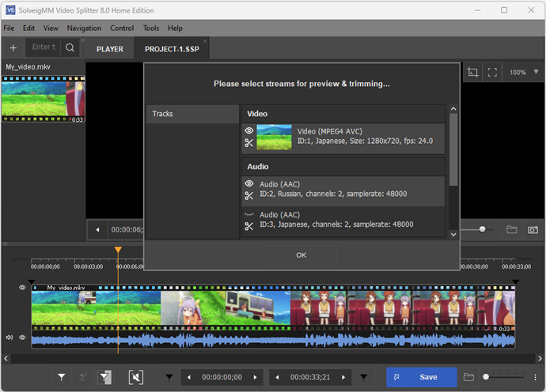Viewport: 546px width, 392px height.
Task: Click the add media plus icon
Action: tap(13, 47)
